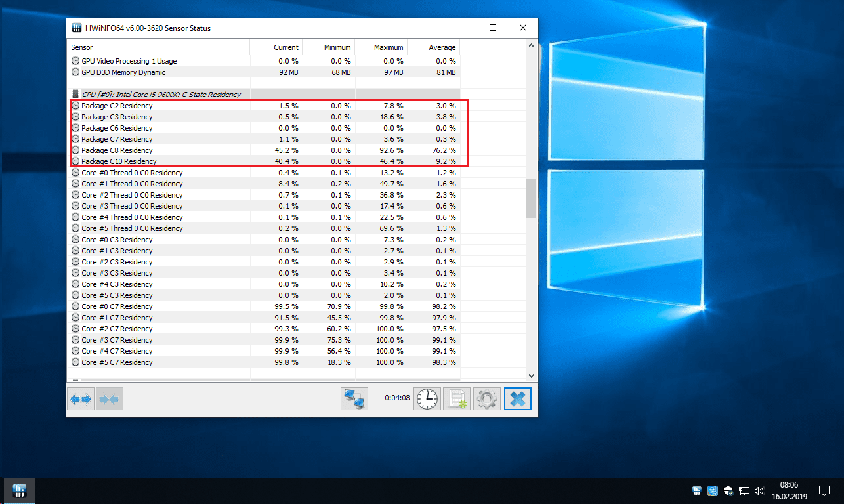Click the Maximum column header
844x504 pixels.
(x=381, y=47)
